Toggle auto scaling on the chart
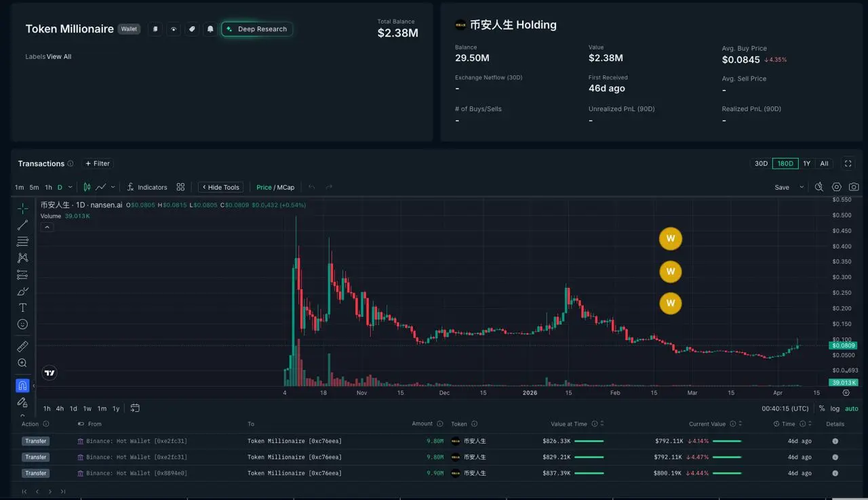This screenshot has width=868, height=500. coord(850,409)
